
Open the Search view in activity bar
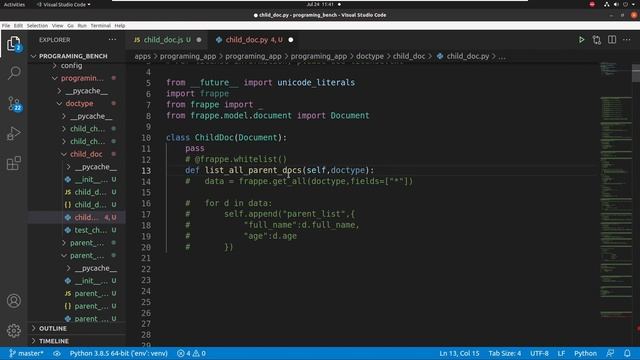coord(14,73)
